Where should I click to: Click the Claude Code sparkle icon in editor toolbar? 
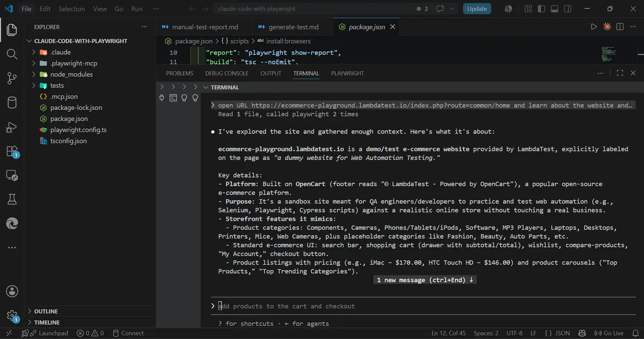coord(607,27)
